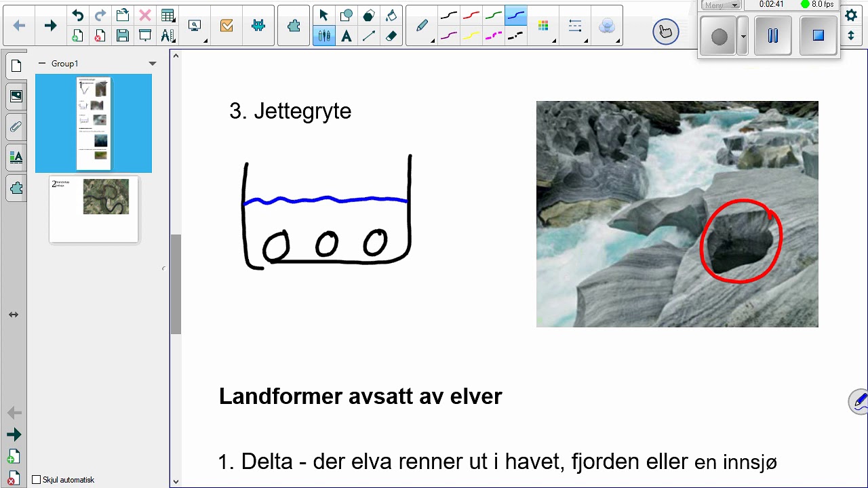The width and height of the screenshot is (868, 488).
Task: Choose the red pen line style
Action: coord(471,15)
